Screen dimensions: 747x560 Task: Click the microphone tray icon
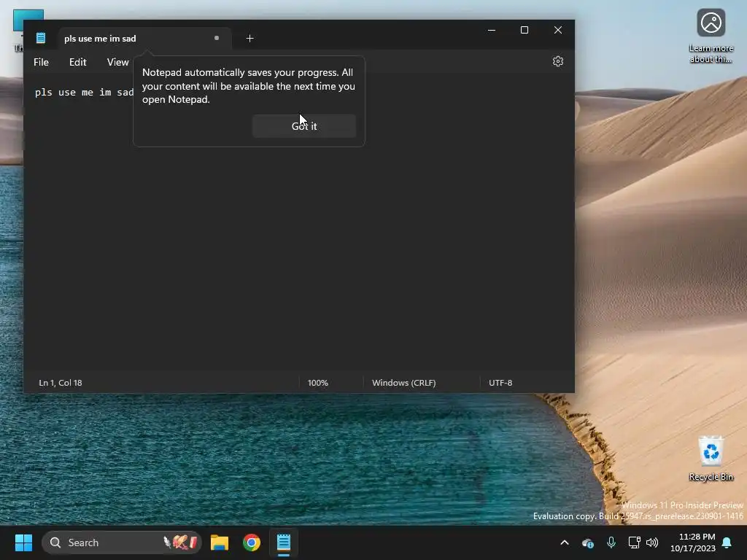[611, 542]
